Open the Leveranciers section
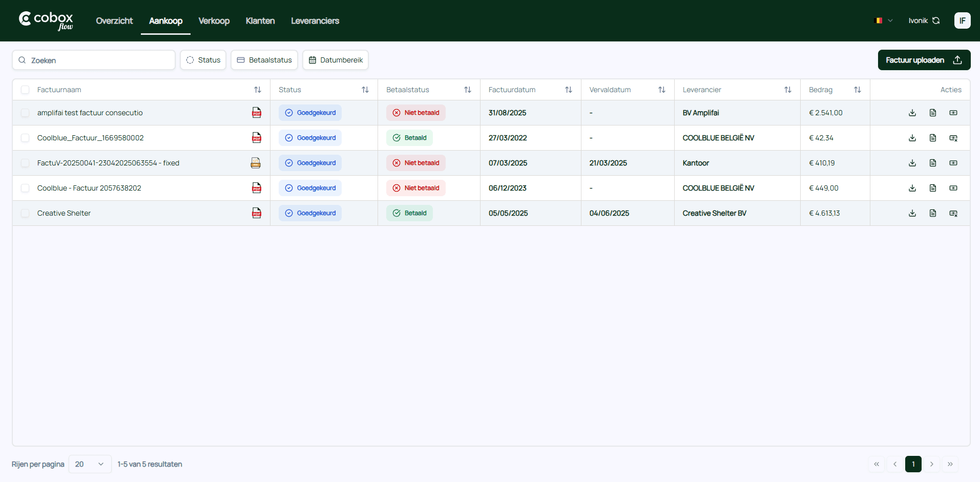The height and width of the screenshot is (482, 980). [x=315, y=20]
